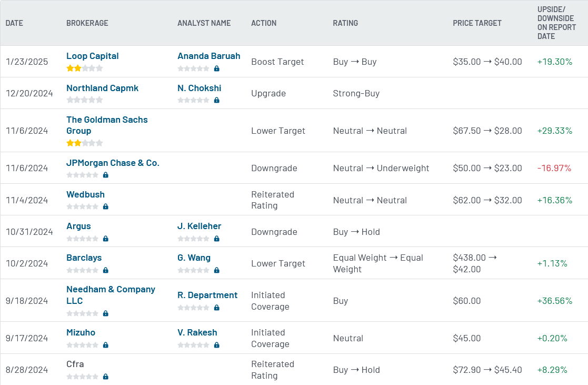Open analyst R. Department's profile
Screen dimensions: 588x385
point(207,295)
